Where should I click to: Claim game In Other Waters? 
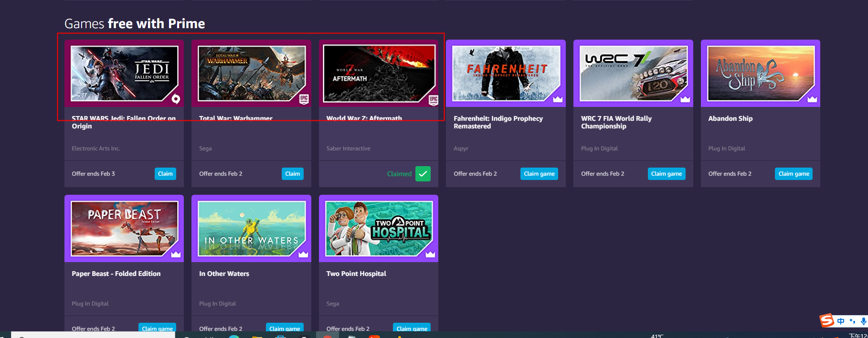(285, 327)
